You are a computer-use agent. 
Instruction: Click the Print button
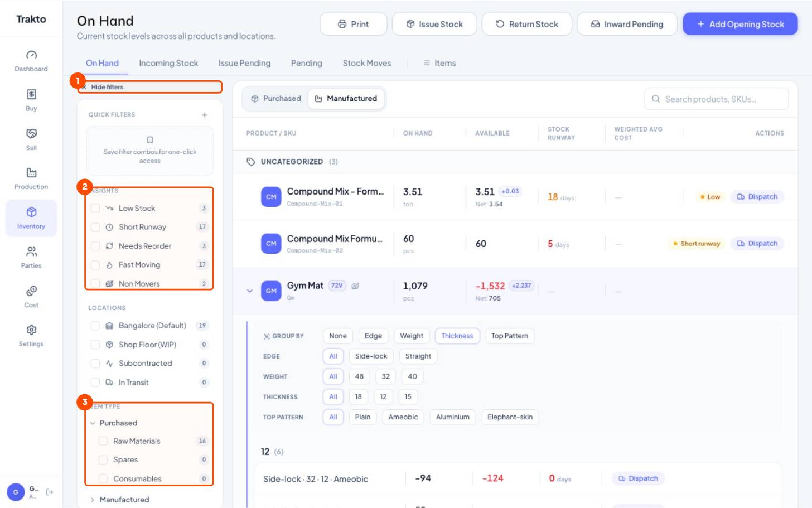point(354,24)
